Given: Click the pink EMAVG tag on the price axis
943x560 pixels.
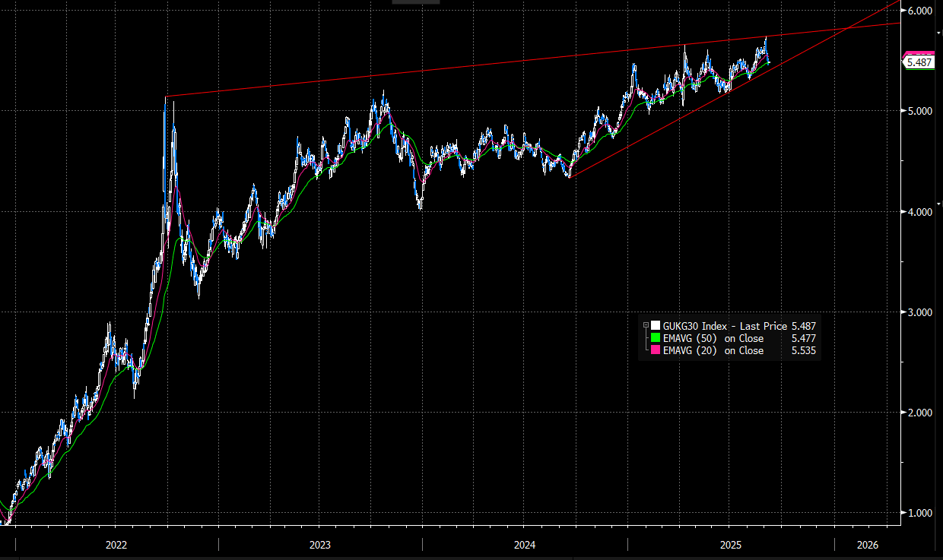Looking at the screenshot, I should click(919, 54).
